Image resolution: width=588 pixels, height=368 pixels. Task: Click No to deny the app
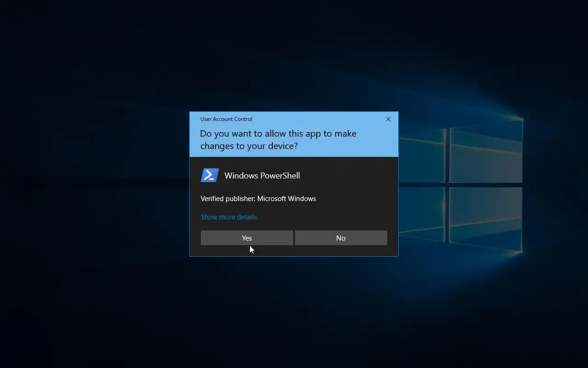pyautogui.click(x=341, y=238)
